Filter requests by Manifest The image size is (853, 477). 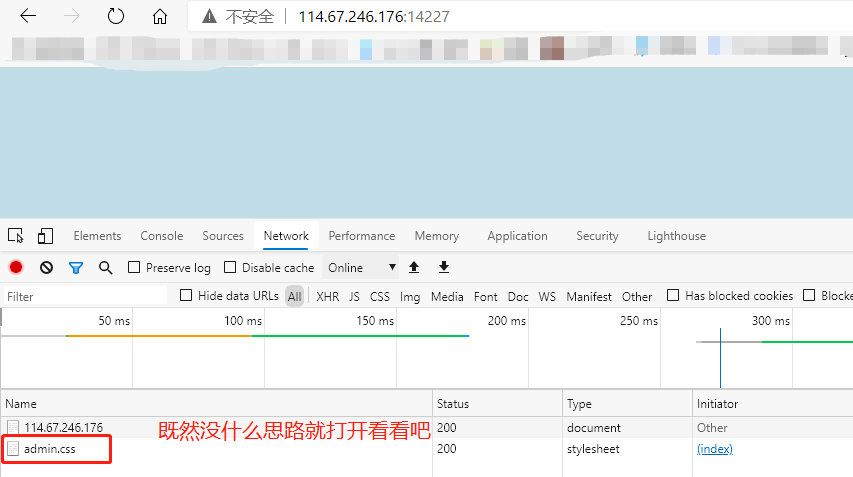[589, 296]
